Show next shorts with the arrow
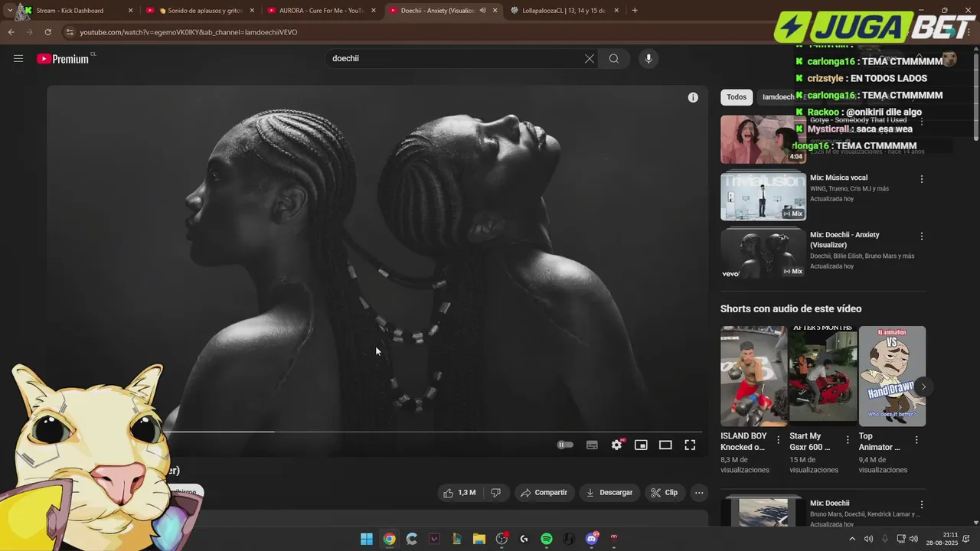Image resolution: width=980 pixels, height=551 pixels. click(x=923, y=386)
